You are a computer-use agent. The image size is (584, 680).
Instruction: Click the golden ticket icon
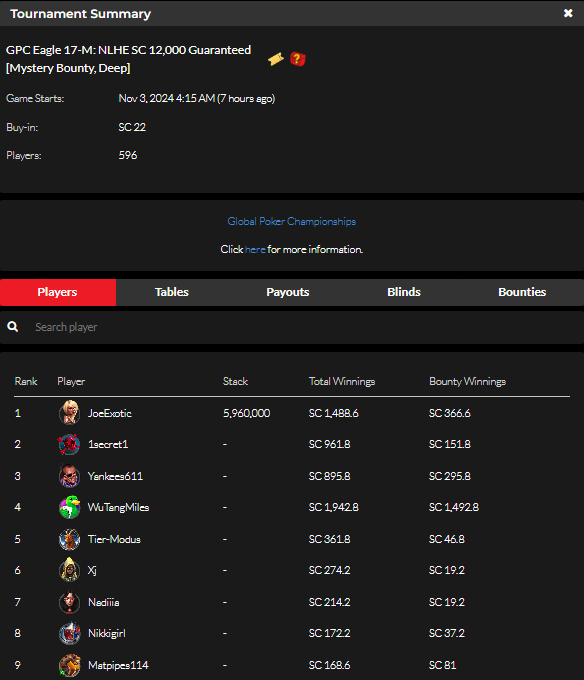(x=276, y=59)
